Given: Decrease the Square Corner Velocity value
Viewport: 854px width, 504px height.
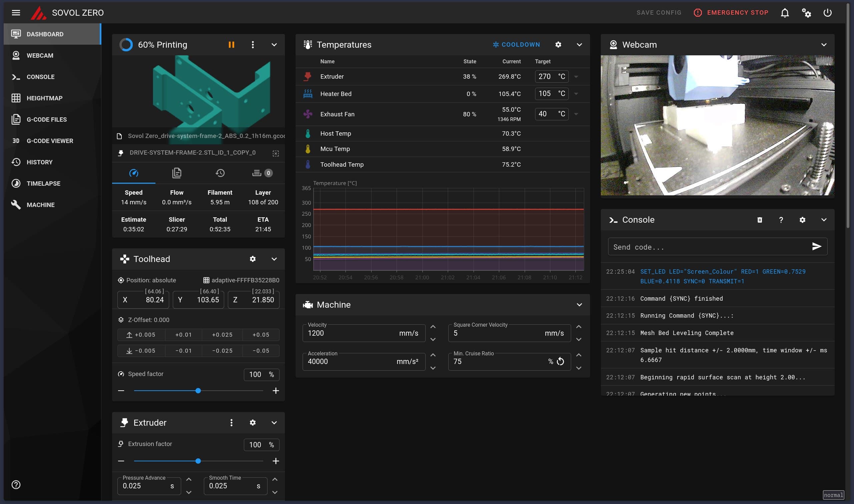Looking at the screenshot, I should pyautogui.click(x=579, y=339).
